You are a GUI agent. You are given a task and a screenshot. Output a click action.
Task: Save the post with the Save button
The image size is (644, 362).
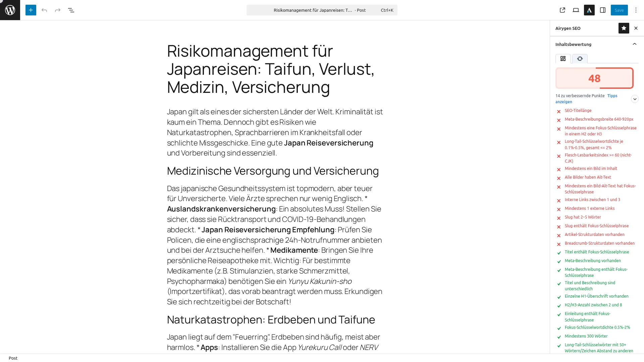[x=619, y=10]
